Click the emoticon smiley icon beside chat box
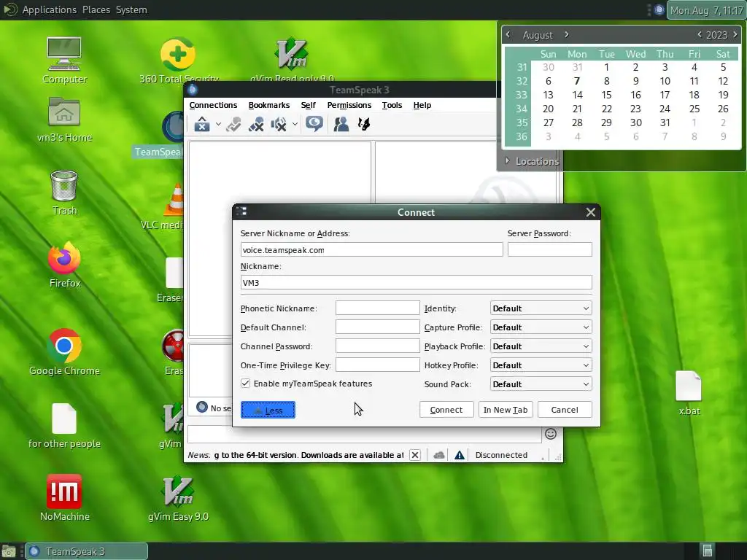 [x=551, y=434]
